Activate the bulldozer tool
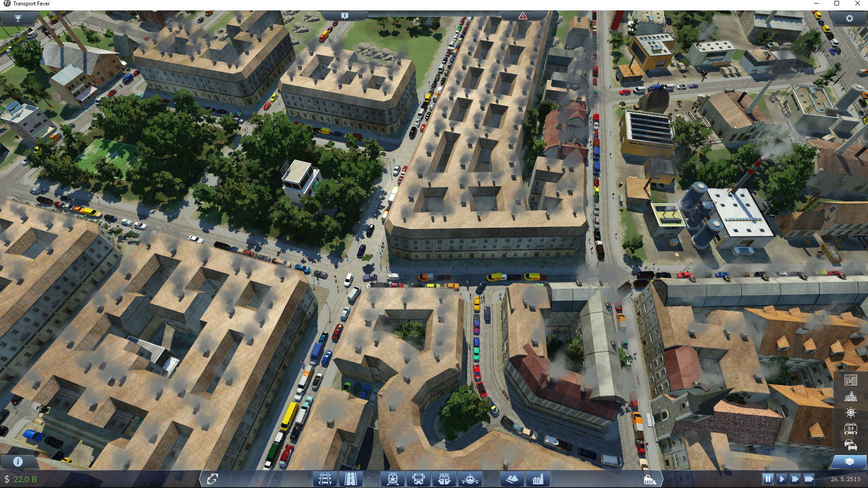Image resolution: width=868 pixels, height=488 pixels. [649, 479]
